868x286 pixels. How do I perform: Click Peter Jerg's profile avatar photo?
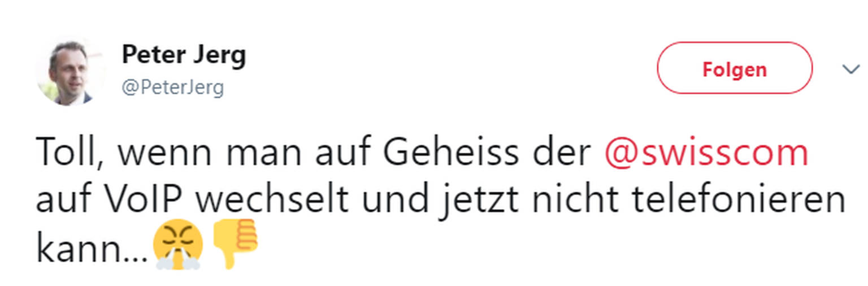[x=72, y=72]
